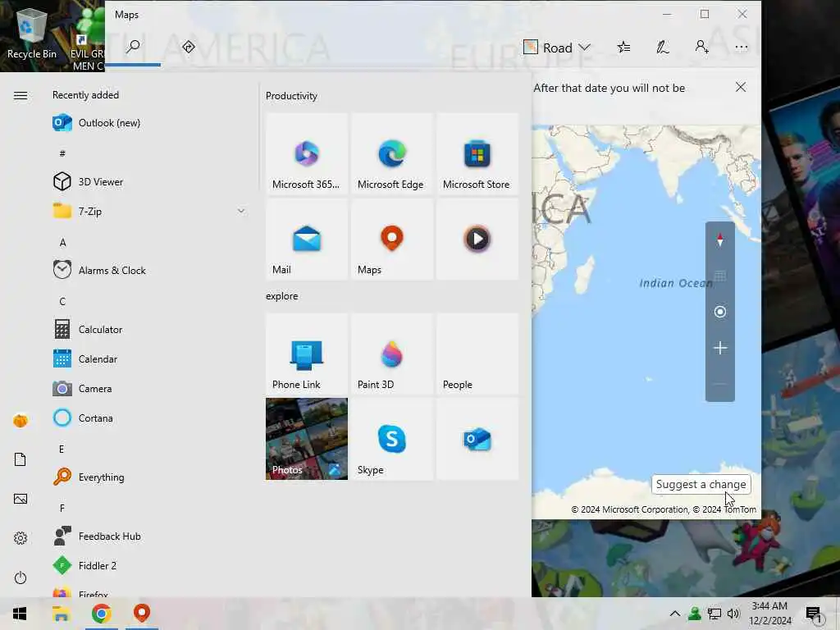
Task: Click the sign-in account icon in Maps
Action: (702, 48)
